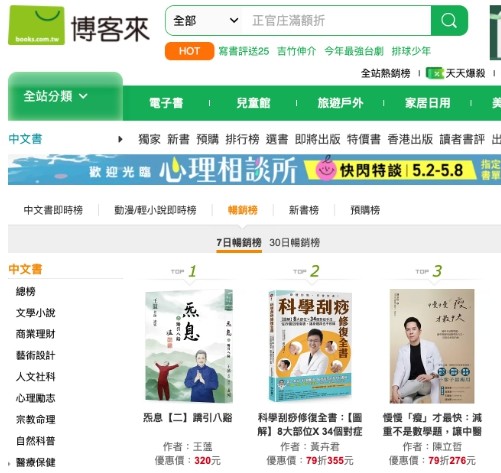
Task: Open the books.com.tw shopping bag logo
Action: (x=36, y=25)
